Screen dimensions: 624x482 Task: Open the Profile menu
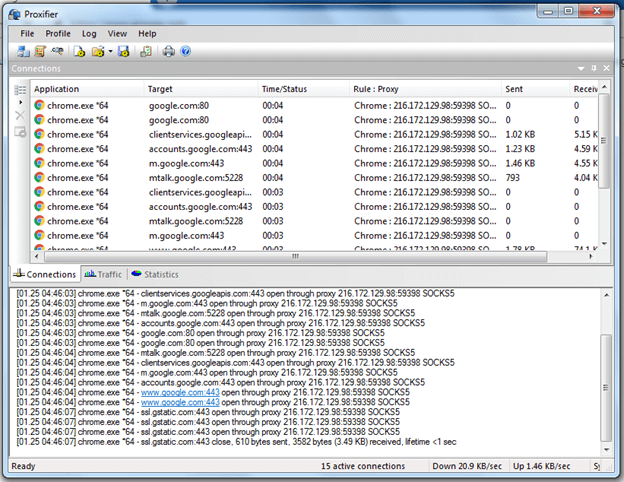[x=58, y=34]
